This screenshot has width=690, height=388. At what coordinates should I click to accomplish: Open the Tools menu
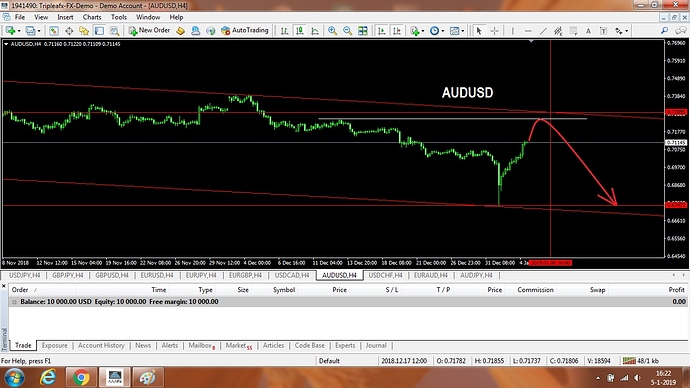[119, 17]
